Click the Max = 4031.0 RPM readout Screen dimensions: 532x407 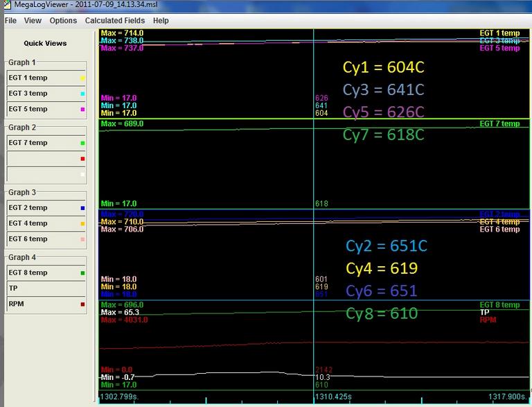click(124, 320)
